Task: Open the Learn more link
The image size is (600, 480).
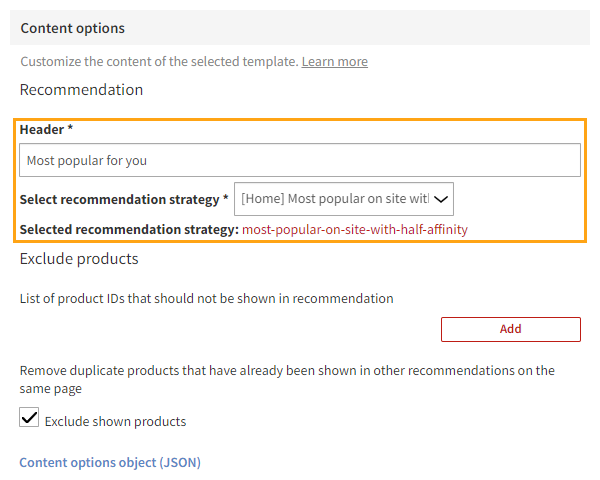Action: 334,62
